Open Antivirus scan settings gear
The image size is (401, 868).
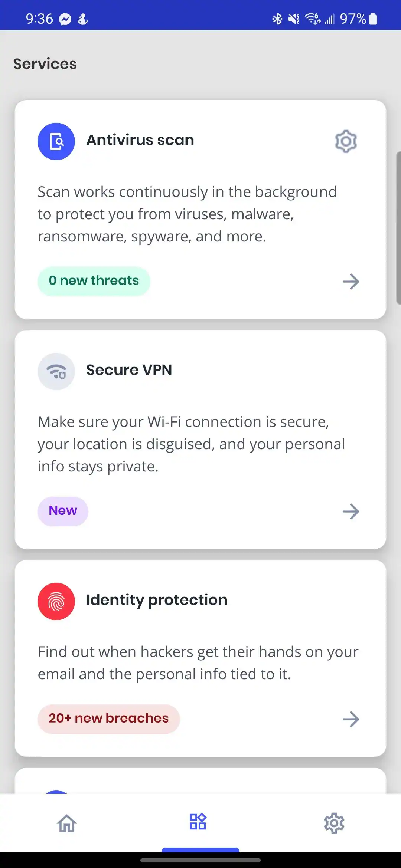[346, 141]
